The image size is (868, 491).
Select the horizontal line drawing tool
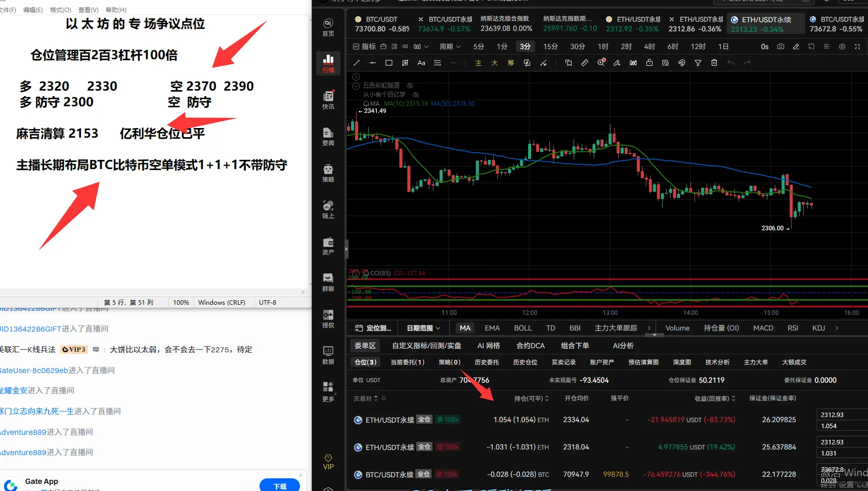pyautogui.click(x=373, y=63)
